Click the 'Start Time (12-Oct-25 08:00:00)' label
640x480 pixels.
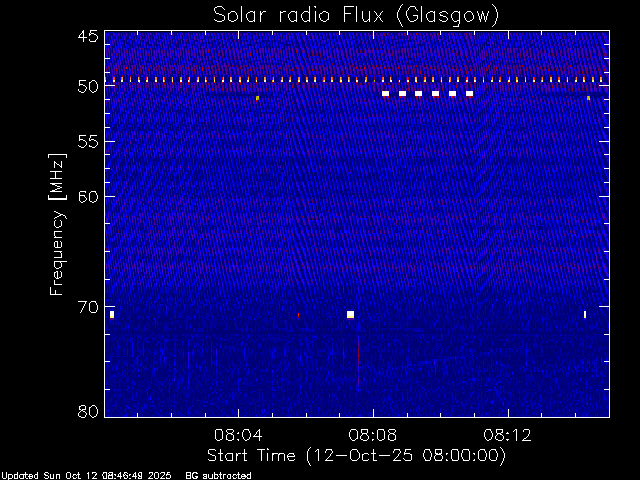(x=356, y=455)
